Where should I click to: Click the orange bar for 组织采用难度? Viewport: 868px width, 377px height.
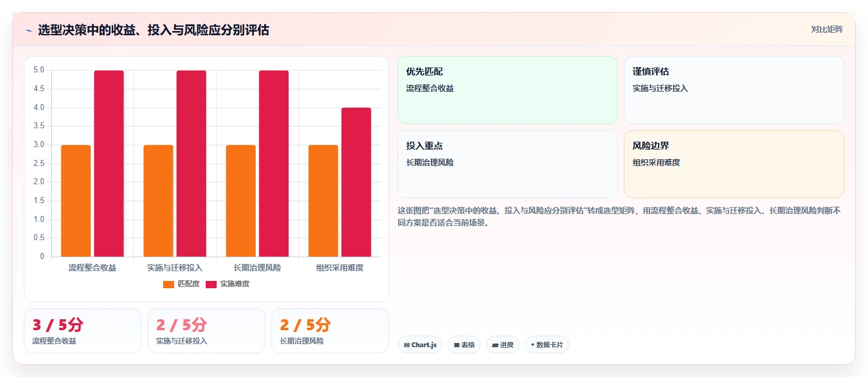(x=323, y=201)
